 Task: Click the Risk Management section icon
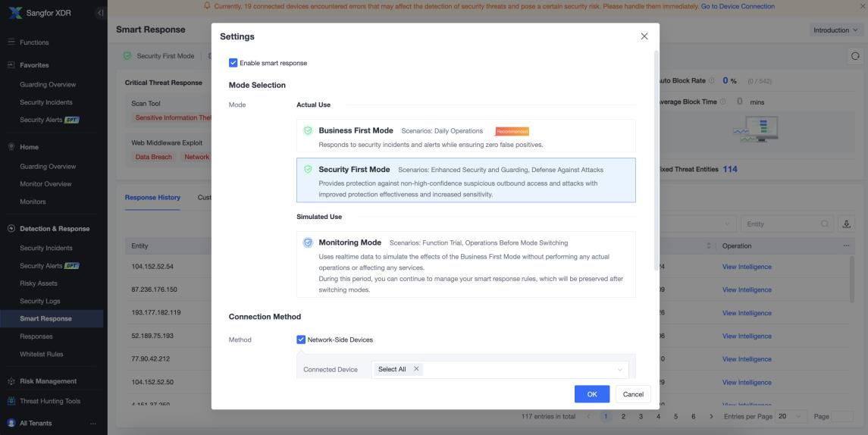11,381
